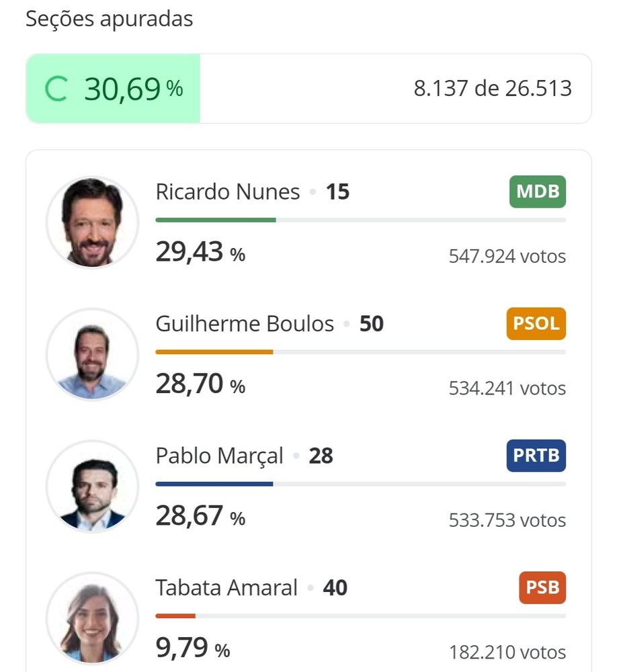The height and width of the screenshot is (672, 617).
Task: Open Tabata Amaral candidate photo
Action: tap(92, 618)
